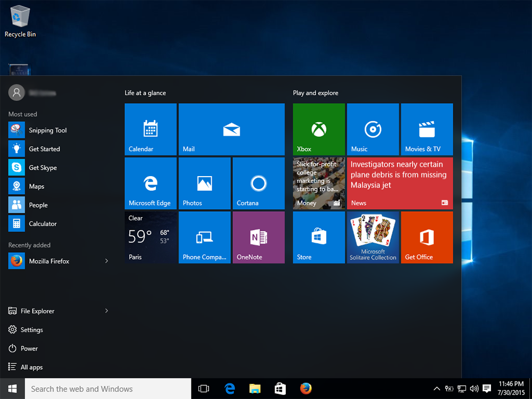Click the user account picture
The image size is (532, 399).
(16, 92)
